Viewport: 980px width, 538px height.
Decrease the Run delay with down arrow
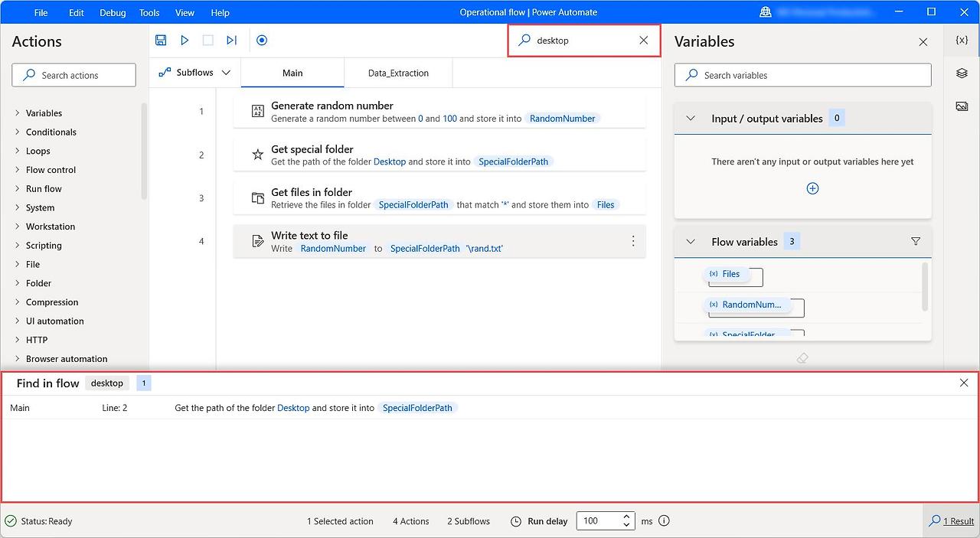[626, 526]
